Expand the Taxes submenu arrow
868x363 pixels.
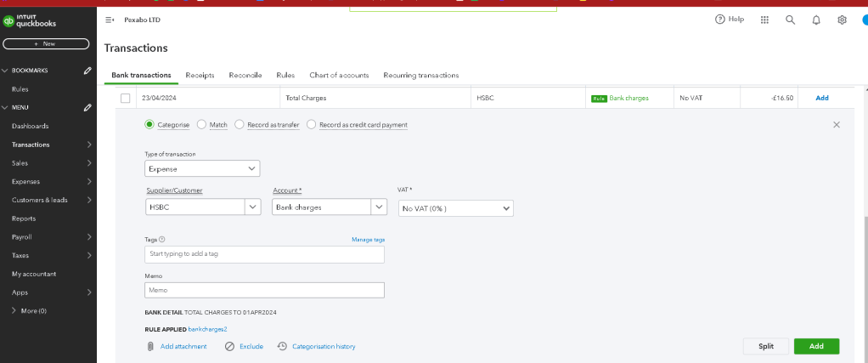click(89, 256)
